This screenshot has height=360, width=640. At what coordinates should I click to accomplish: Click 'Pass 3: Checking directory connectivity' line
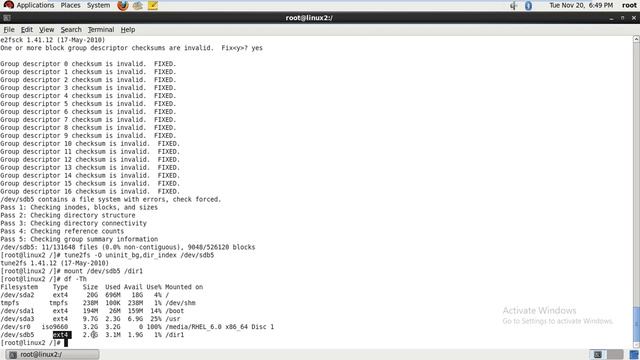click(73, 223)
